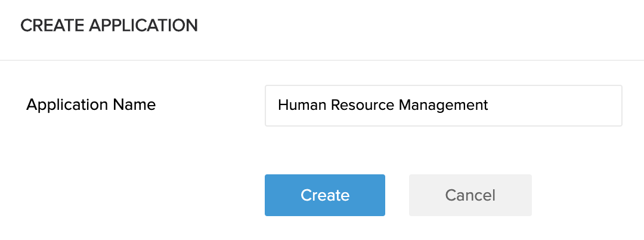
Task: Click the Application Name field label
Action: click(x=91, y=105)
